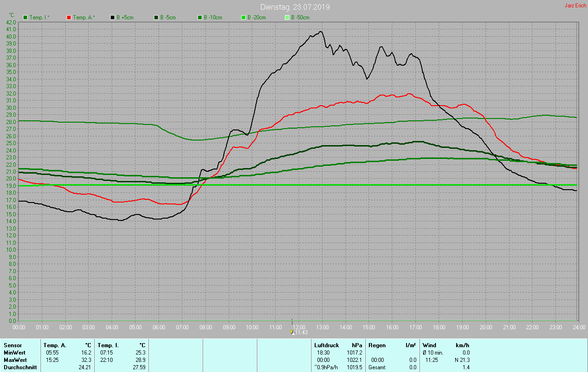Click the 'Gesamt:' rain total label
The image size is (588, 372).
coord(378,367)
